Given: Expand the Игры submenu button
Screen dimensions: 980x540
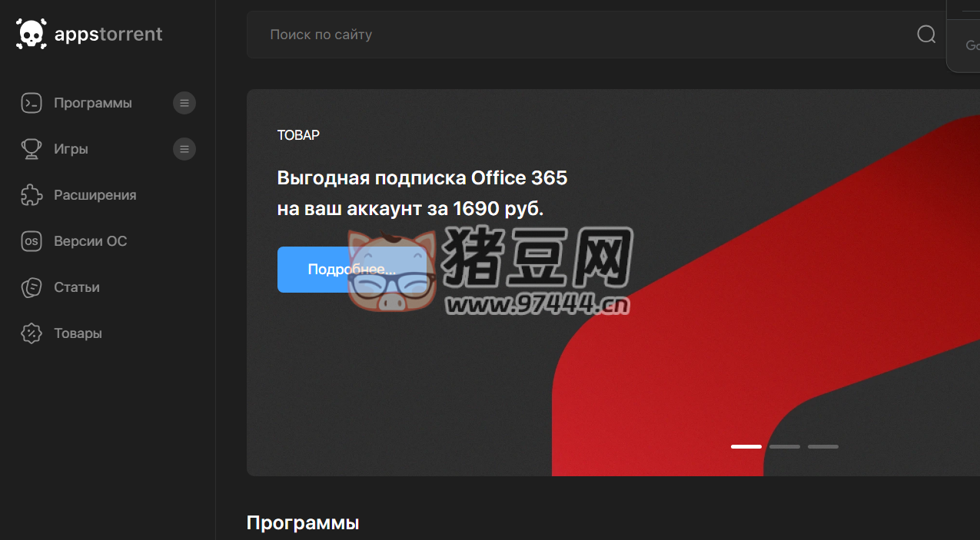Looking at the screenshot, I should [x=184, y=148].
